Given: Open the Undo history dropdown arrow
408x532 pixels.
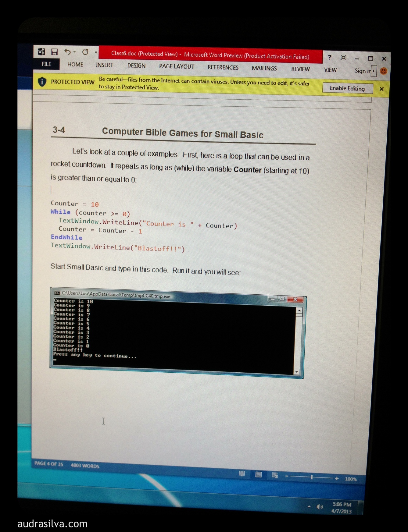Looking at the screenshot, I should [75, 52].
